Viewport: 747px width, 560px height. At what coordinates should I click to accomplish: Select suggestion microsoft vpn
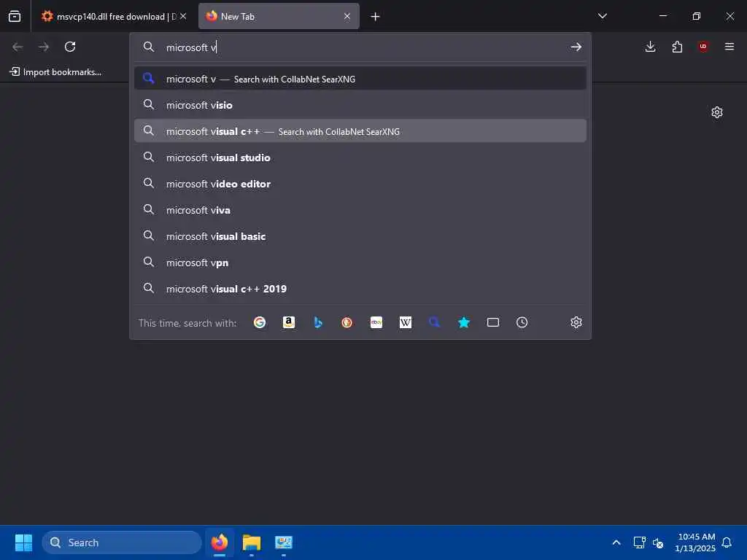pos(360,262)
